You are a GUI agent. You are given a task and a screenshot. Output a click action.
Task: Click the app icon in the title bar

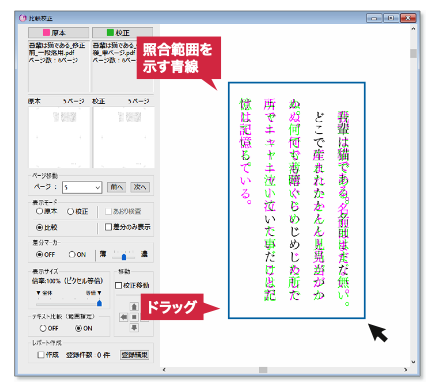pyautogui.click(x=23, y=18)
